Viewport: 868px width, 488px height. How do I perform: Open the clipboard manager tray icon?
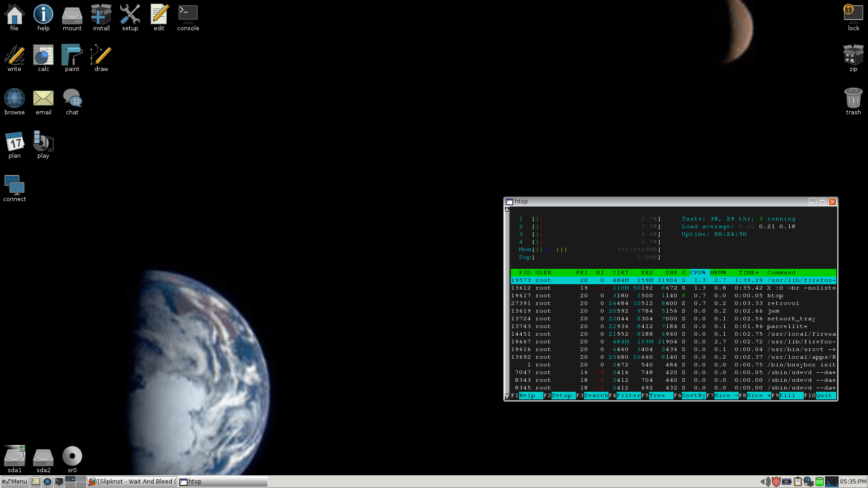pyautogui.click(x=798, y=482)
